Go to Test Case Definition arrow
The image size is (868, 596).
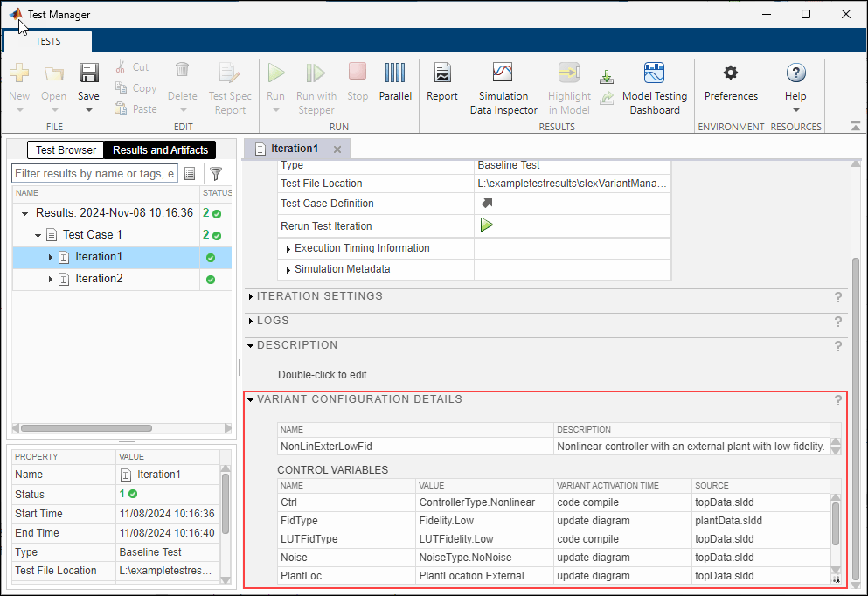(487, 203)
